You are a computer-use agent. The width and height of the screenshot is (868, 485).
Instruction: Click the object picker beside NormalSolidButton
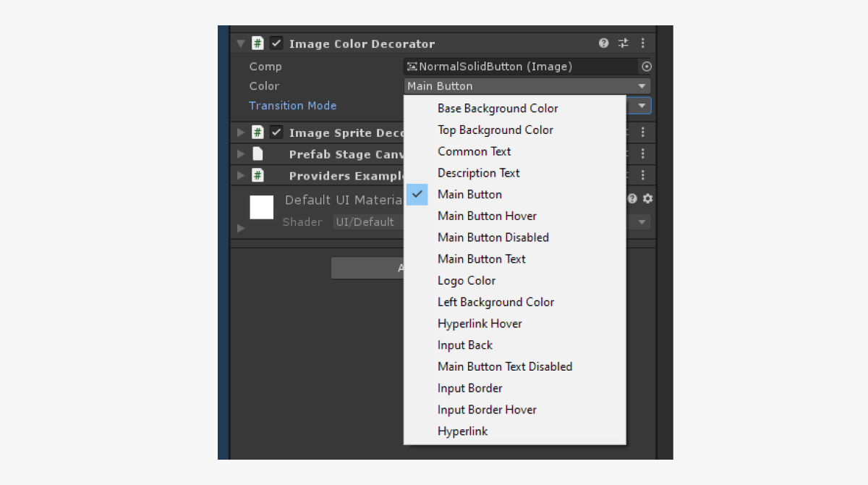646,67
